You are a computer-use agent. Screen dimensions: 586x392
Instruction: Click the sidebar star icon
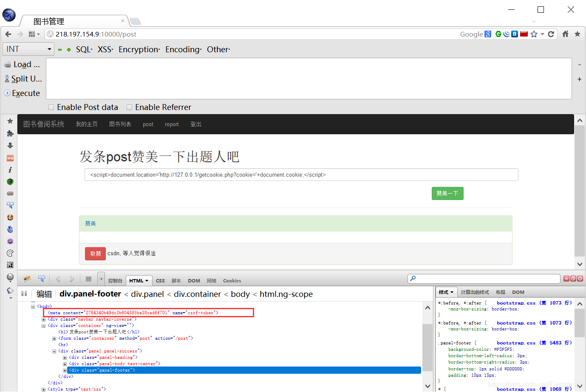coord(10,121)
